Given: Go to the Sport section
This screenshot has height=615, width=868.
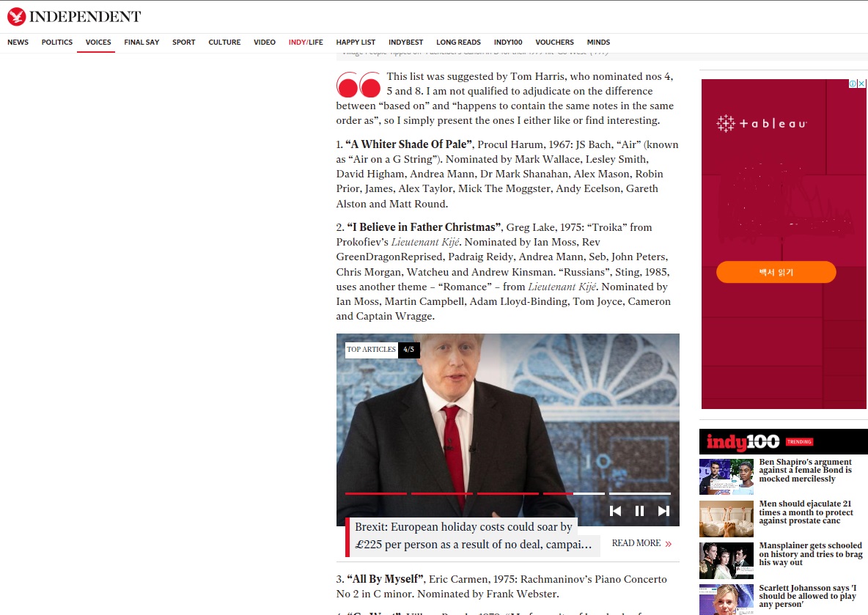Looking at the screenshot, I should tap(183, 43).
